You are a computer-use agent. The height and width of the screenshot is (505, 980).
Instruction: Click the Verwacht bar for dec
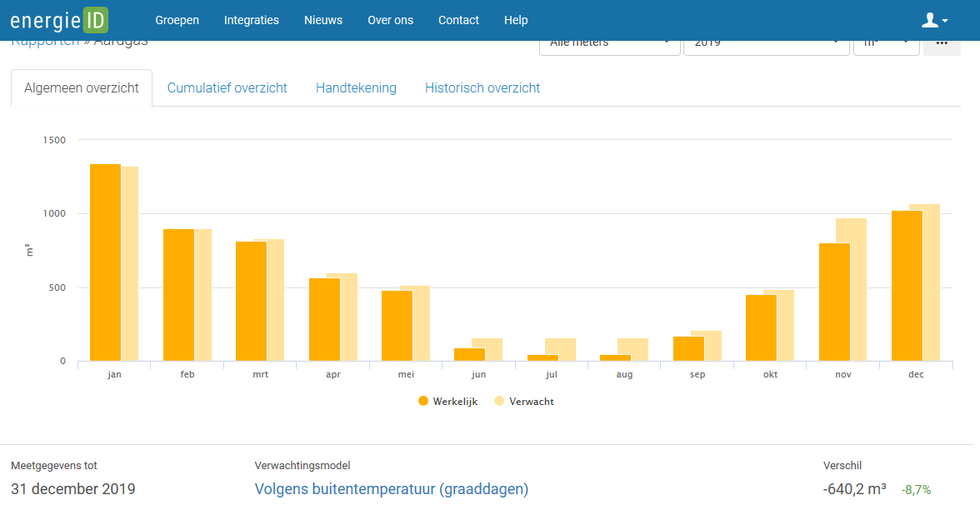click(932, 282)
